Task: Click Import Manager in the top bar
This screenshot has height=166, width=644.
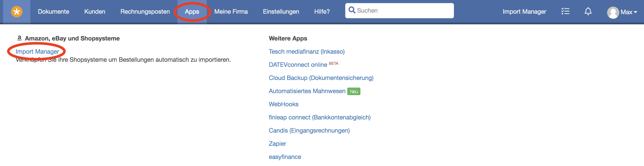Action: 524,12
